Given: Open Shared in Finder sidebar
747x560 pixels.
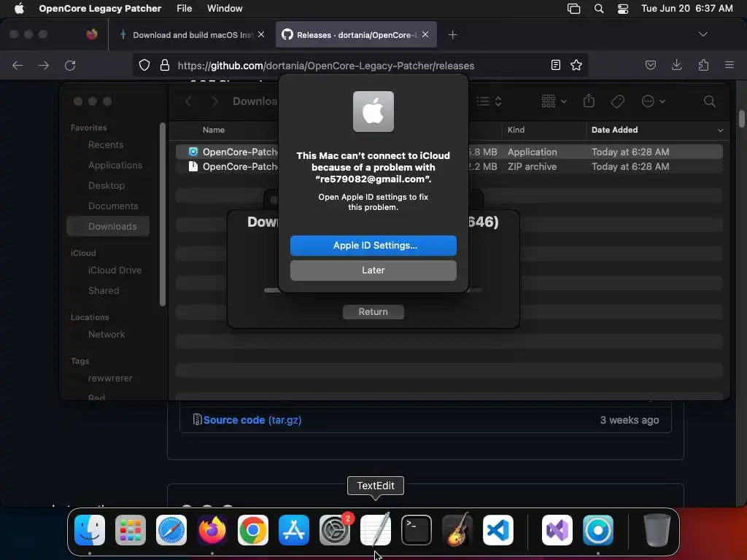Looking at the screenshot, I should click(x=104, y=290).
